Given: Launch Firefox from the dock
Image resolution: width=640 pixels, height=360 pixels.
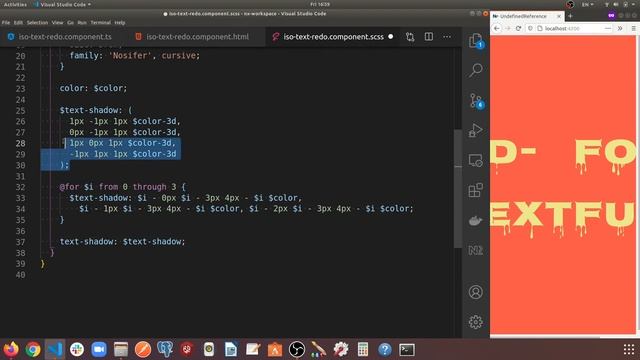Looking at the screenshot, I should (x=11, y=349).
